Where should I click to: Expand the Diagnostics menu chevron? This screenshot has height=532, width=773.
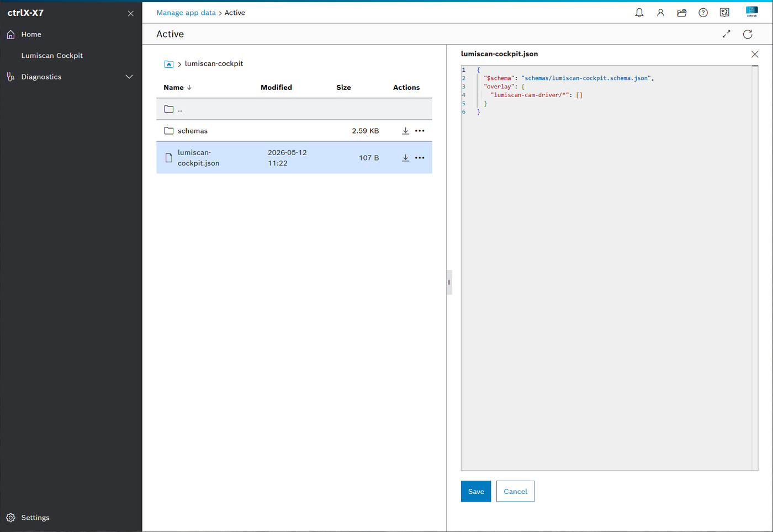tap(129, 77)
